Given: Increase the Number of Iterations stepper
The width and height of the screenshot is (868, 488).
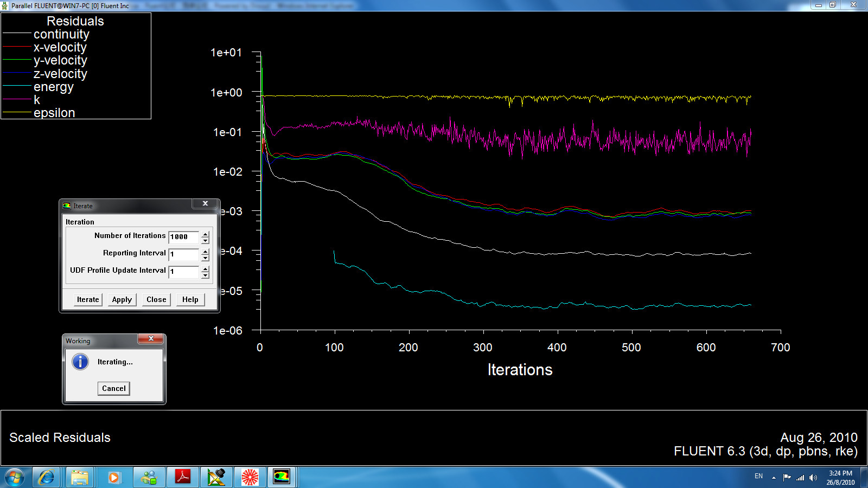Looking at the screenshot, I should pos(205,234).
